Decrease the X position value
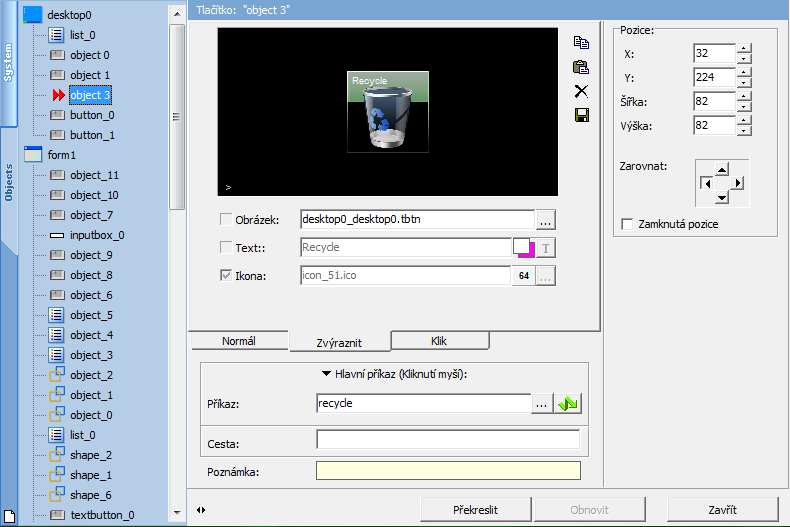 click(744, 58)
